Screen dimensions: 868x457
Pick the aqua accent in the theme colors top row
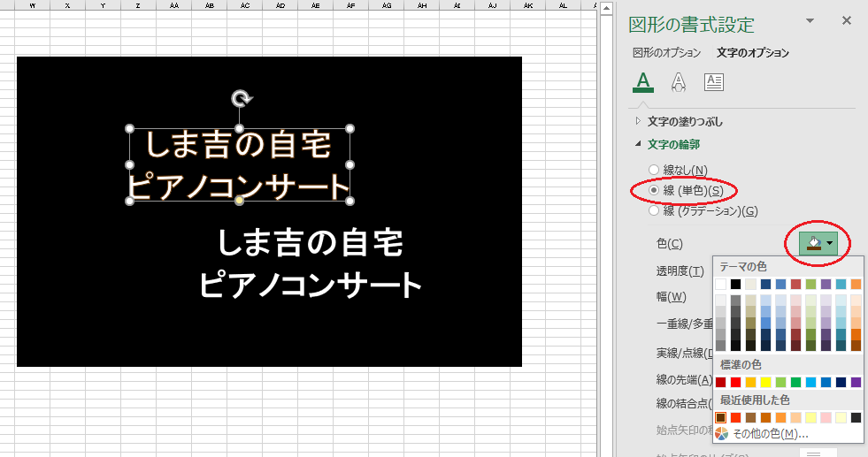point(841,284)
